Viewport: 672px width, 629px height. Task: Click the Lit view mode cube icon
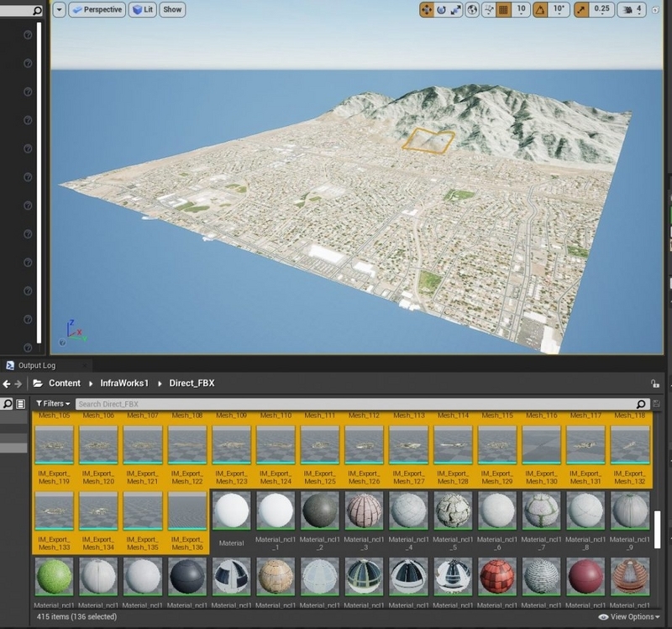coord(137,9)
